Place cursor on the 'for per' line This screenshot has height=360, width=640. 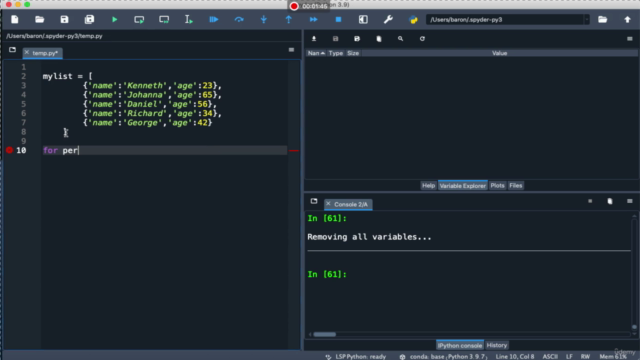coord(164,150)
